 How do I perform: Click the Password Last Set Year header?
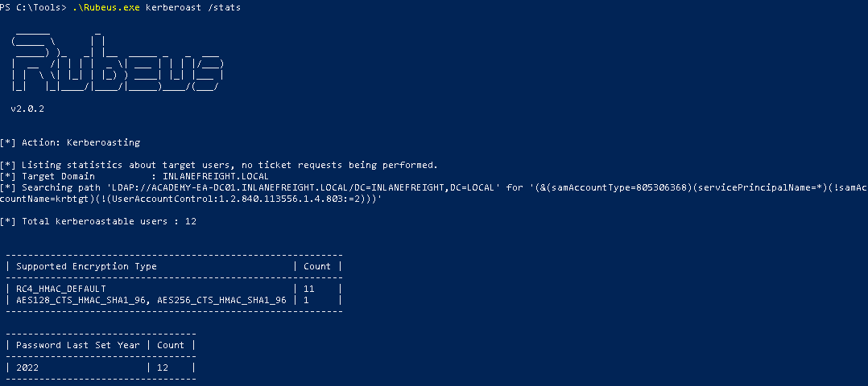click(x=77, y=345)
